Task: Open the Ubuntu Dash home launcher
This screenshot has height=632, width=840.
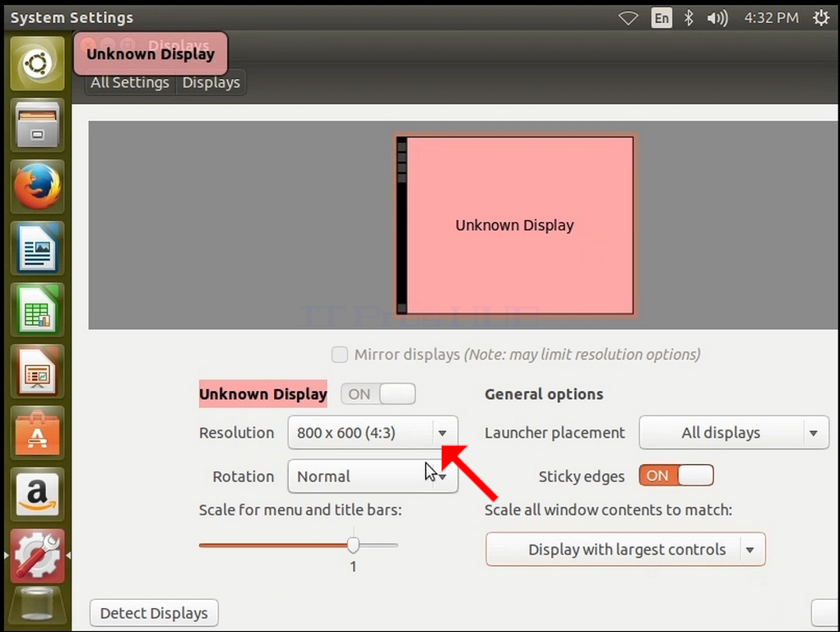Action: 37,64
